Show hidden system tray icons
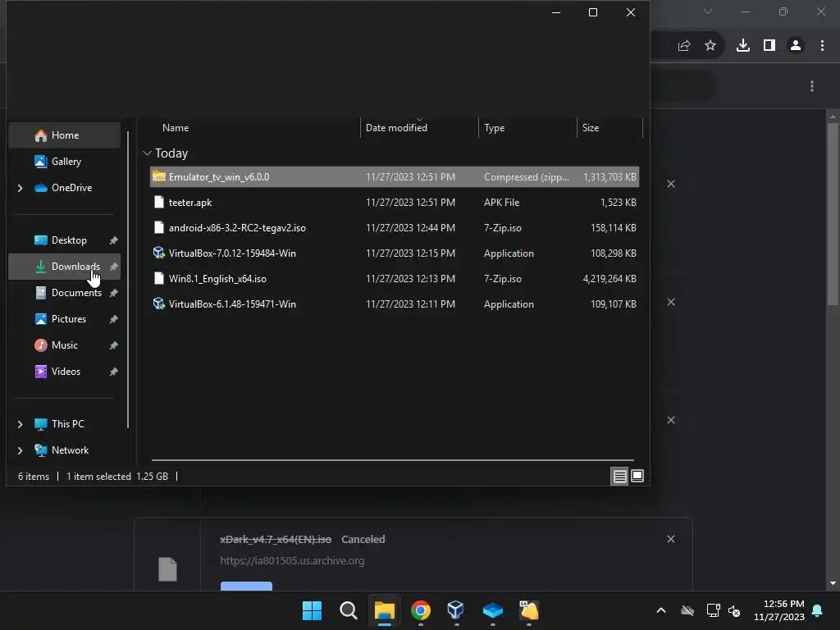Screen dimensions: 840x630 click(661, 610)
